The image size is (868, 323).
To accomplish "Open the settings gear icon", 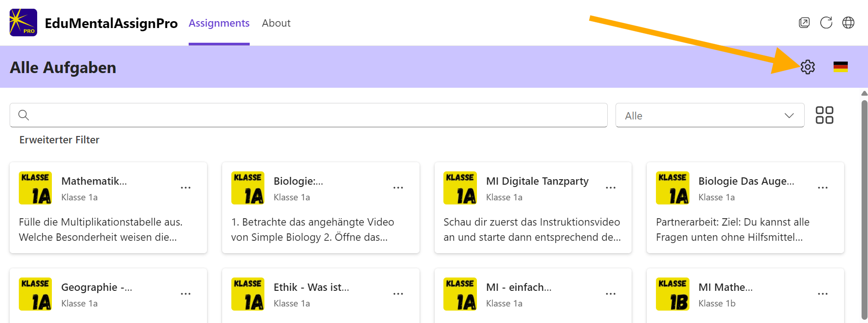I will pos(807,67).
